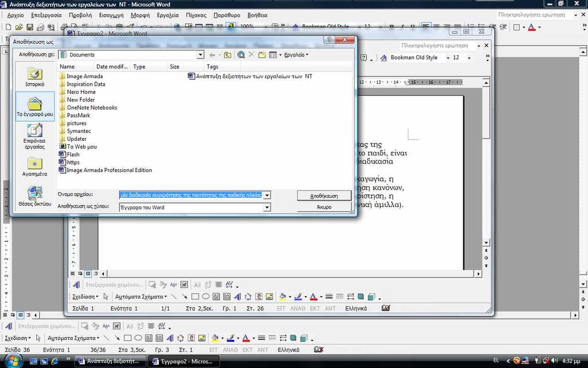Viewport: 588px width, 368px height.
Task: Insert Text Box from Έγγραφο2 drawing toolbar
Action: coord(216,297)
